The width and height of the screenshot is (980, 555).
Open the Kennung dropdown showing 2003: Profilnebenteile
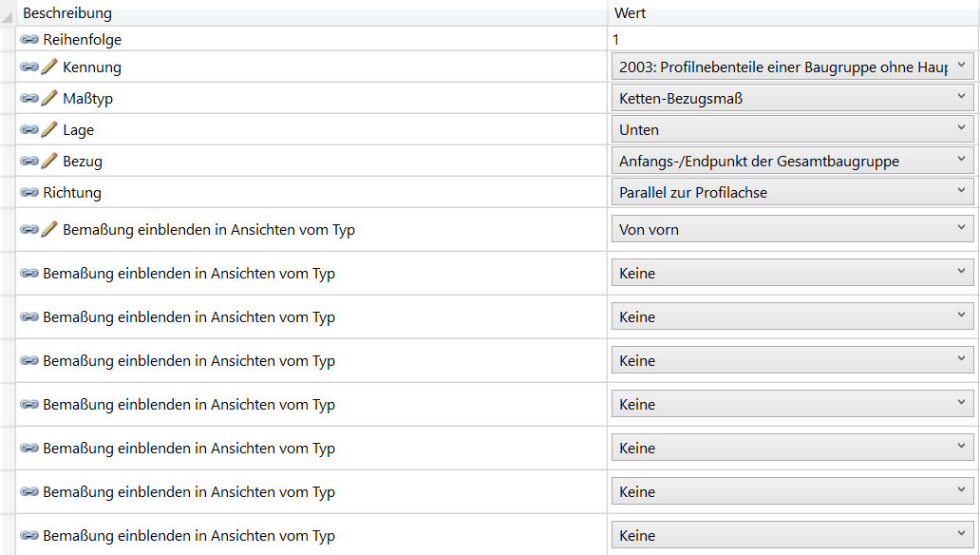[792, 67]
